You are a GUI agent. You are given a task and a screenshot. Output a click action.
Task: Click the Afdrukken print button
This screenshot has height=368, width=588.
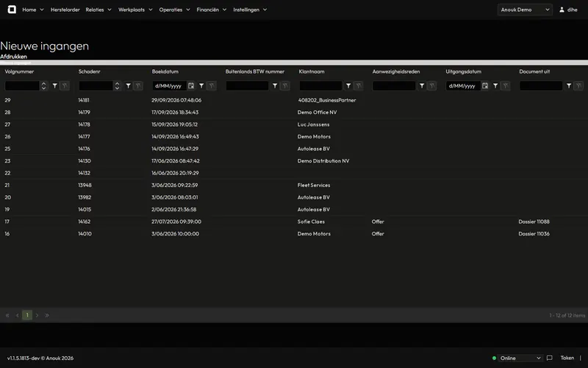click(x=13, y=57)
